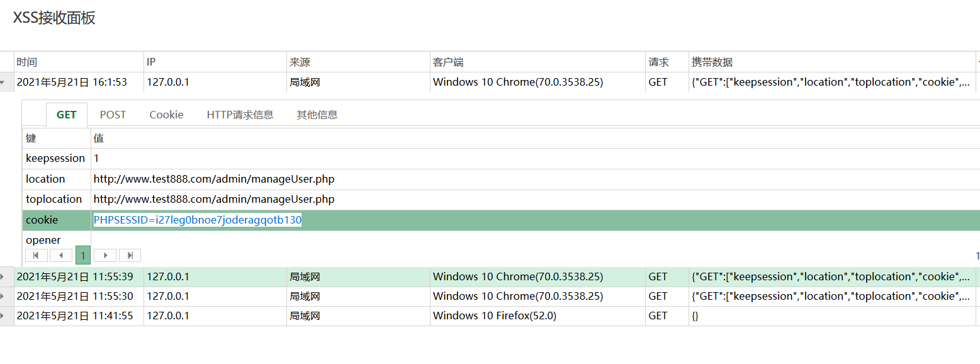Switch to the POST tab
Viewport: 980px width, 364px height.
tap(113, 115)
